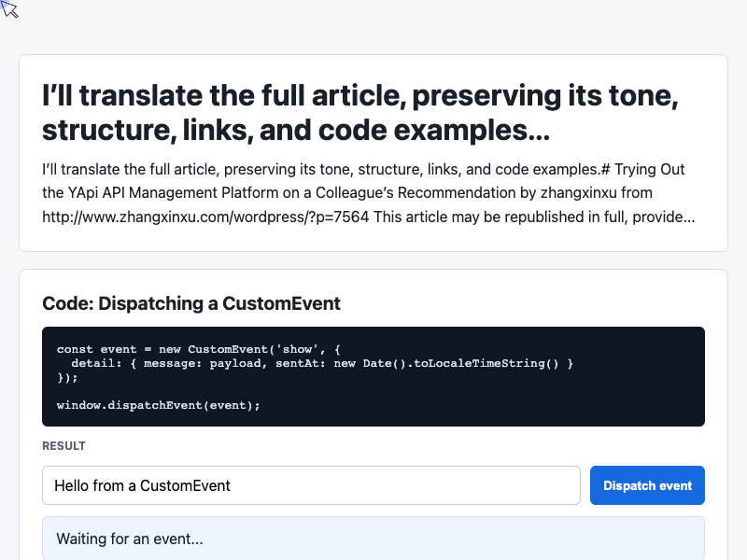Click the main article title heading
This screenshot has height=560, width=747.
point(360,113)
